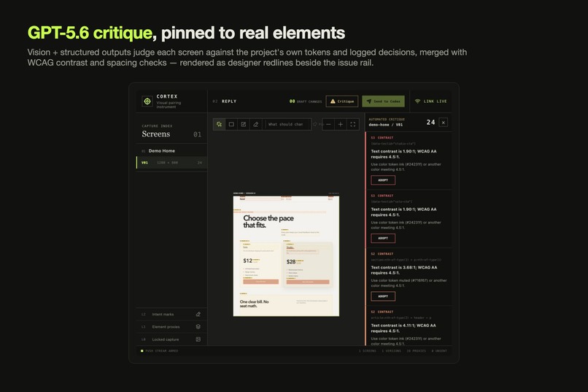Click the 'demo-home / V01' critique path

(x=385, y=125)
